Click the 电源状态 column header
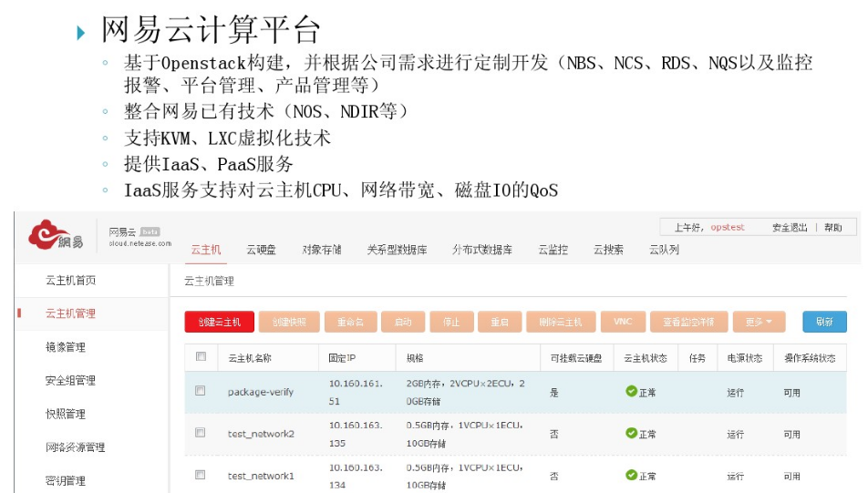Screen dimensions: 868x493 click(x=745, y=358)
